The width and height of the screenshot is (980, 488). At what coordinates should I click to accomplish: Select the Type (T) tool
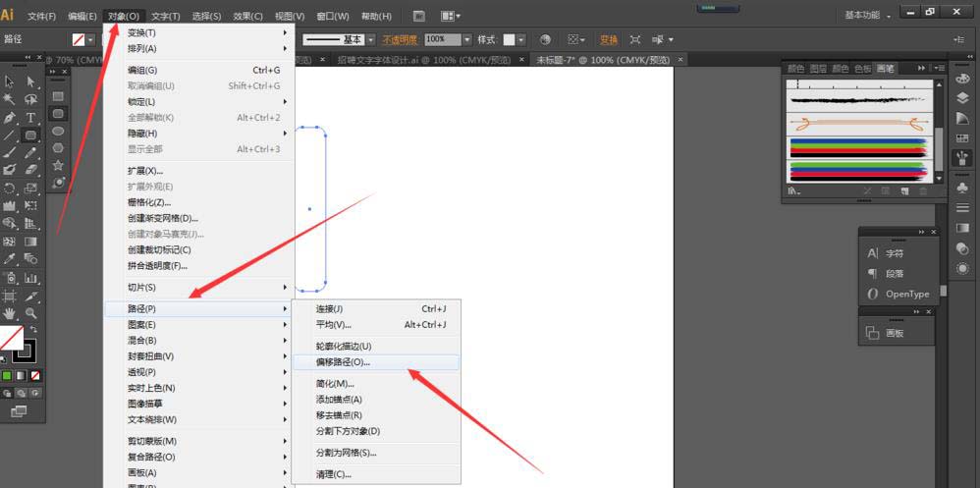30,118
